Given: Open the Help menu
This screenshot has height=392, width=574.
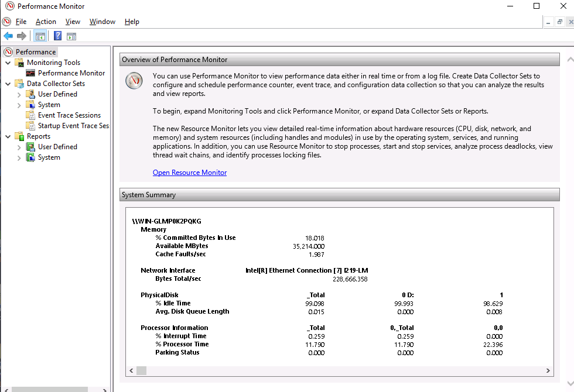Looking at the screenshot, I should pyautogui.click(x=132, y=22).
